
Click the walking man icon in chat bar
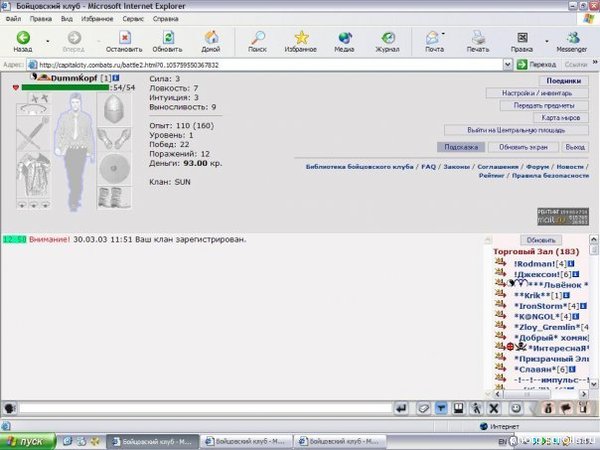(476, 409)
